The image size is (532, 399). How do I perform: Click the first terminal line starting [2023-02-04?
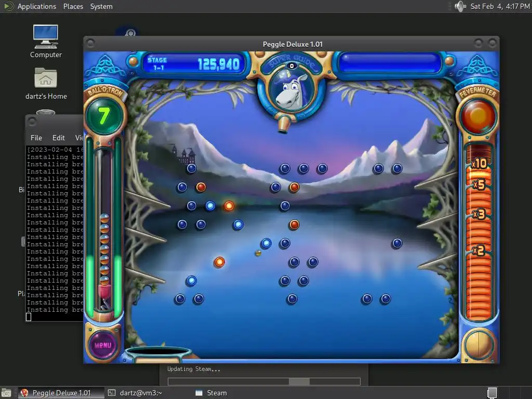[55, 150]
